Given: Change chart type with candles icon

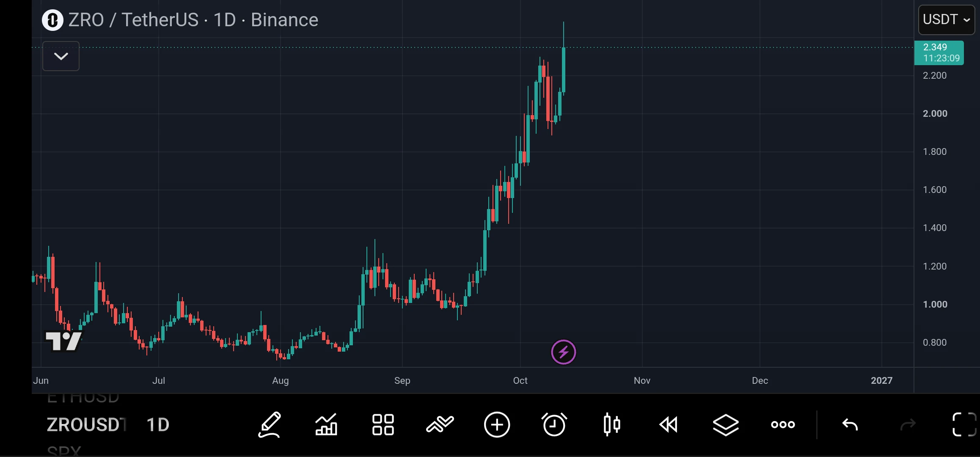Looking at the screenshot, I should [x=611, y=424].
